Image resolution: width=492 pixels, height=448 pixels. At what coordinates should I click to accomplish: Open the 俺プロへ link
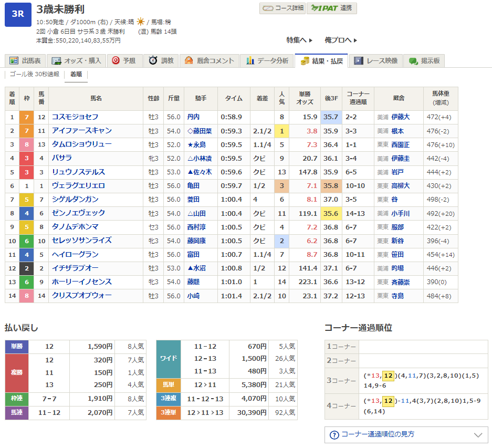[341, 40]
